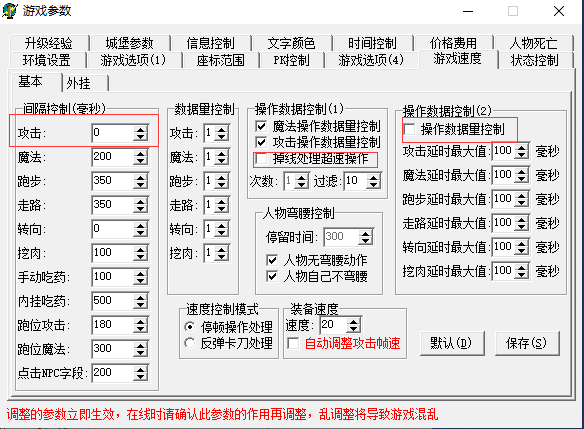Viewport: 584px width, 429px height.
Task: Enable 掉线处理超速操作 checkbox
Action: (261, 159)
